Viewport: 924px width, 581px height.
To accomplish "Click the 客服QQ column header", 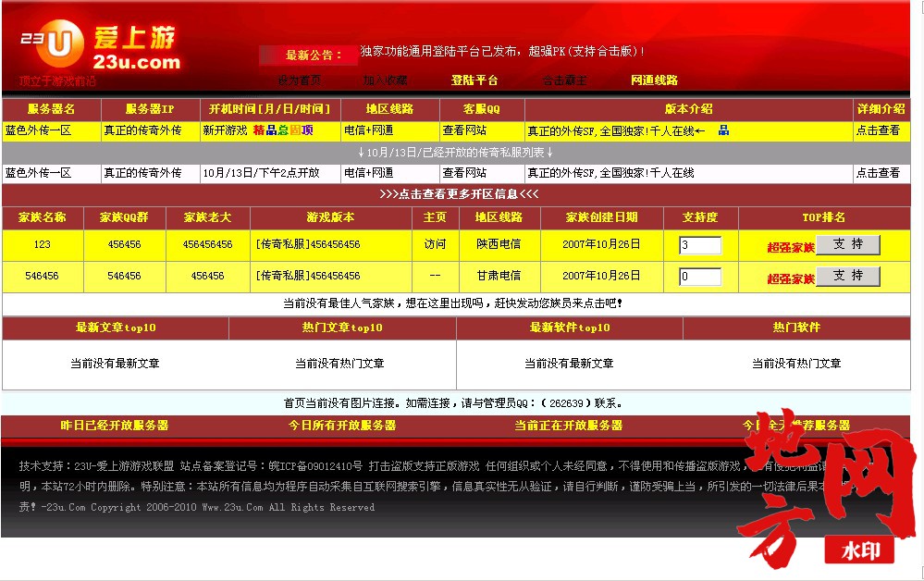I will pyautogui.click(x=482, y=109).
